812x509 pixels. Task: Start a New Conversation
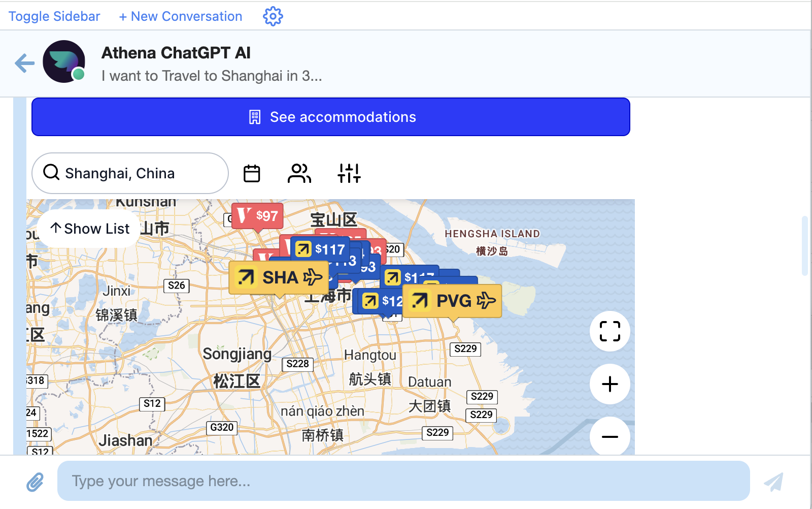pyautogui.click(x=180, y=16)
